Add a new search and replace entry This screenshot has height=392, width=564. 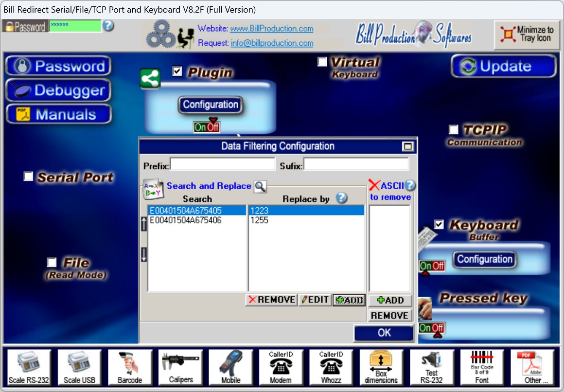tap(349, 300)
